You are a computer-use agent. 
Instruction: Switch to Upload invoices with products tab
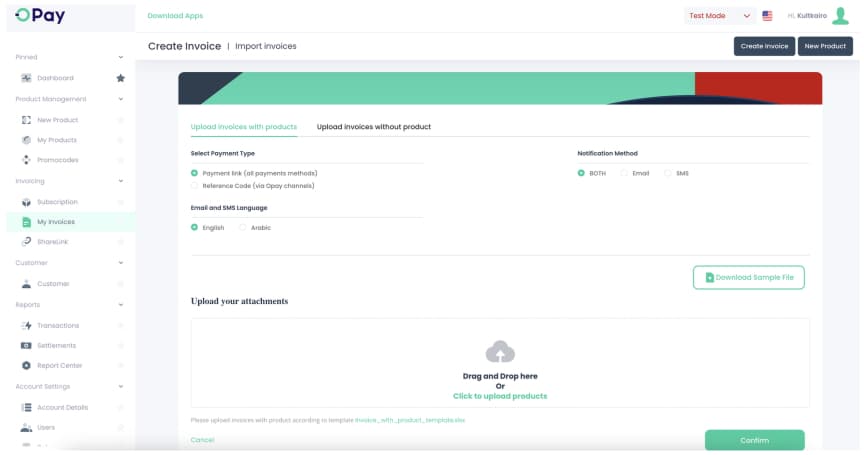244,127
